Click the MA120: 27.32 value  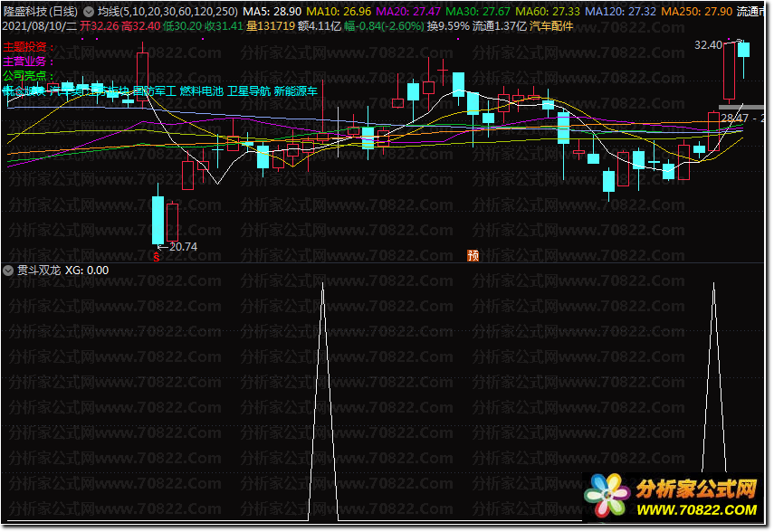pyautogui.click(x=620, y=12)
